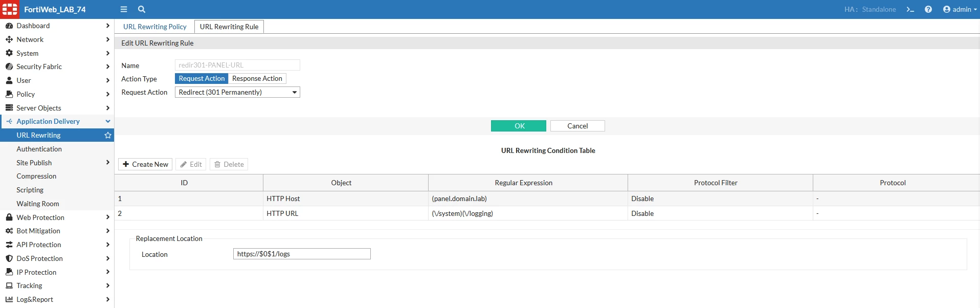This screenshot has width=980, height=308.
Task: Select Request Action type
Action: click(x=202, y=78)
